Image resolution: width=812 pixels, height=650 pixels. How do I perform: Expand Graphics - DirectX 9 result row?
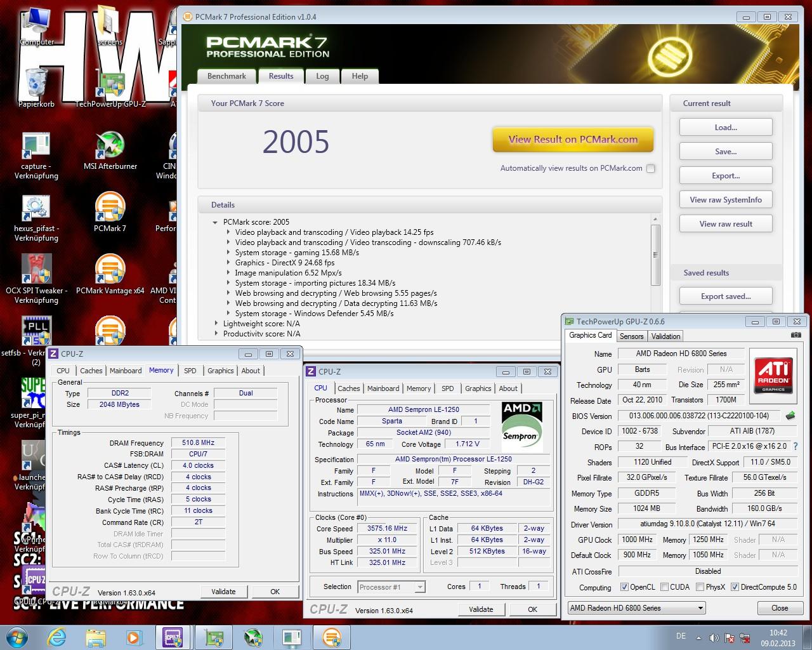click(x=228, y=263)
